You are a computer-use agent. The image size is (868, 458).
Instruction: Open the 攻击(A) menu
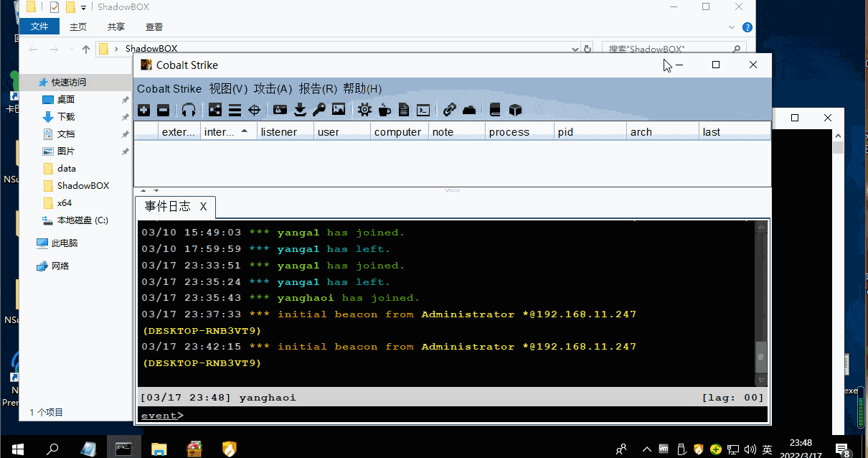pos(273,89)
